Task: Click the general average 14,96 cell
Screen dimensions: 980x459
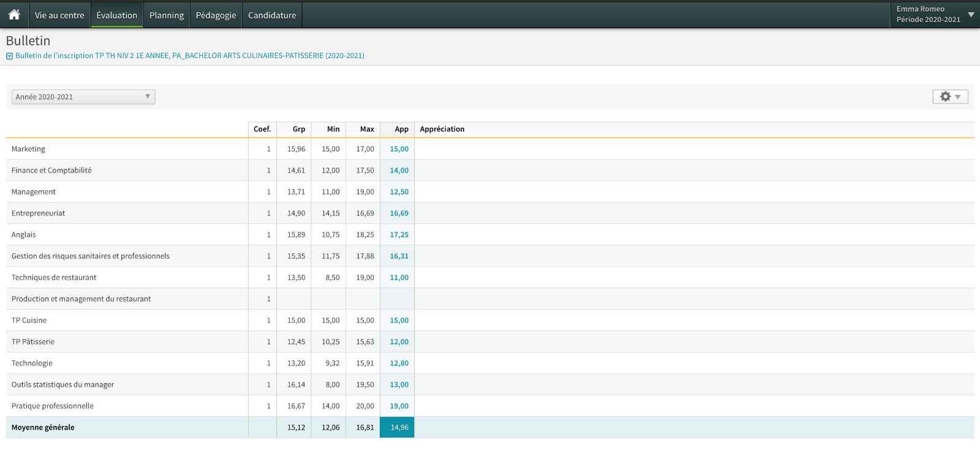Action: pos(398,427)
